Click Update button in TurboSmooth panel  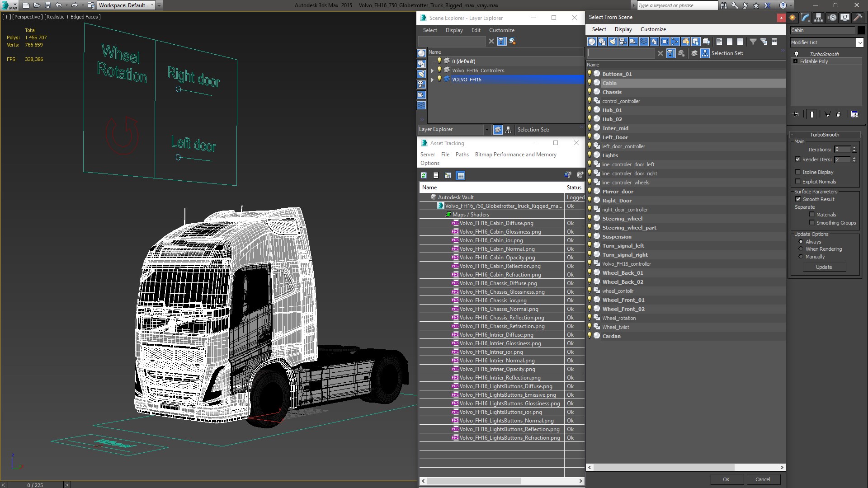pos(824,266)
